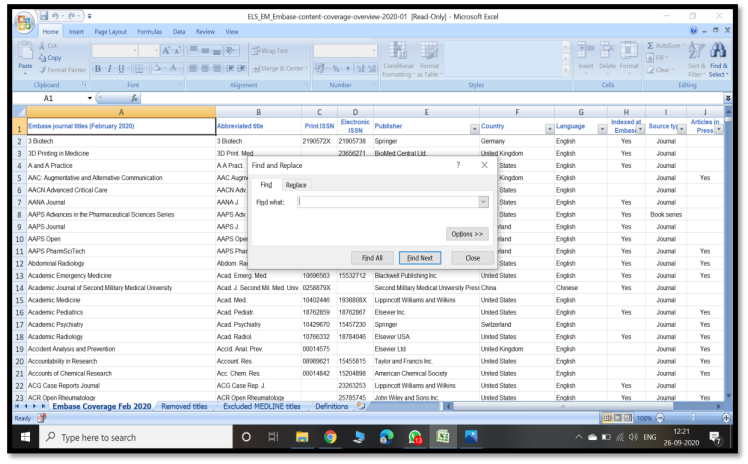Open the Publisher column filter dropdown

[x=472, y=129]
